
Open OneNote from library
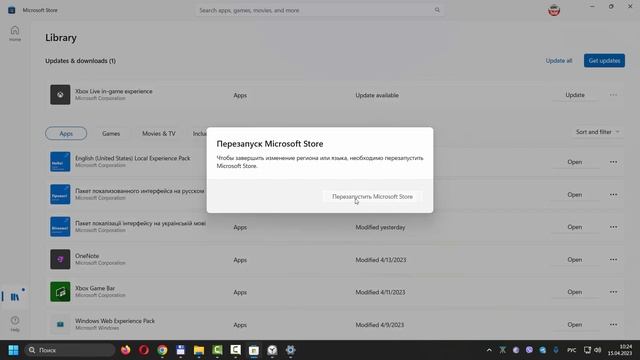coord(574,260)
